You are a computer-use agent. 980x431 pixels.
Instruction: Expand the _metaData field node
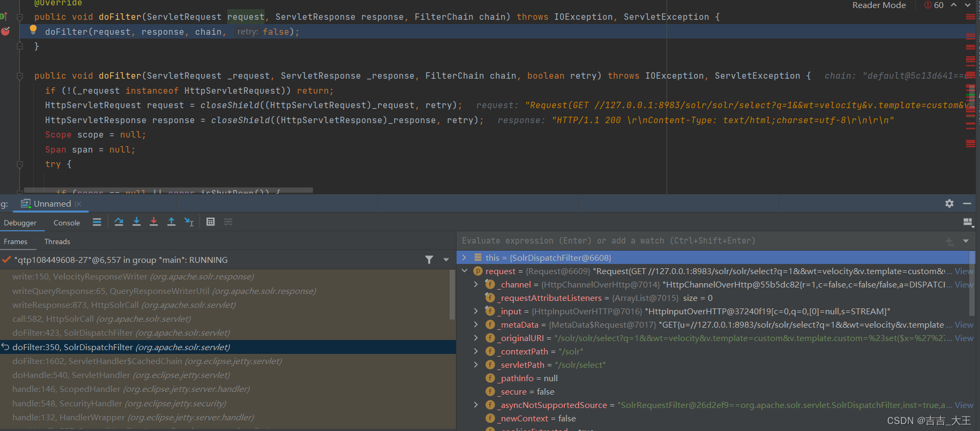click(476, 324)
